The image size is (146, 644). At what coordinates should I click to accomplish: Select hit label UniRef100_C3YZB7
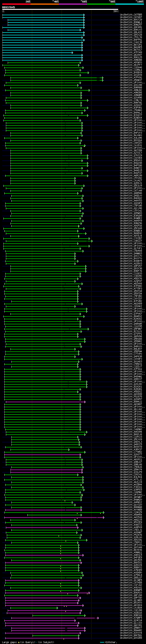pos(131,239)
